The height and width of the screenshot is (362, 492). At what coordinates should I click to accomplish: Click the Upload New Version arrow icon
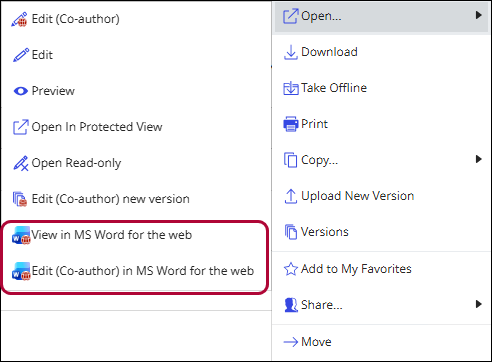pos(291,196)
